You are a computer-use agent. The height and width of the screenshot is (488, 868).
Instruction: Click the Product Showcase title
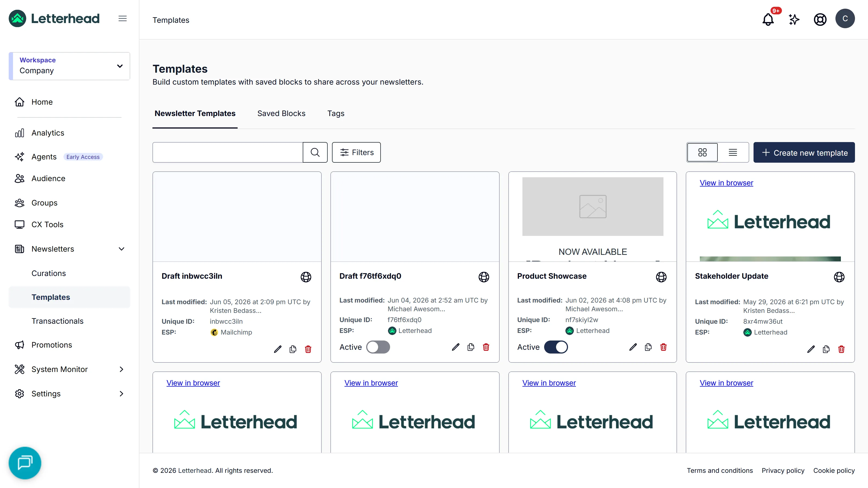(552, 276)
